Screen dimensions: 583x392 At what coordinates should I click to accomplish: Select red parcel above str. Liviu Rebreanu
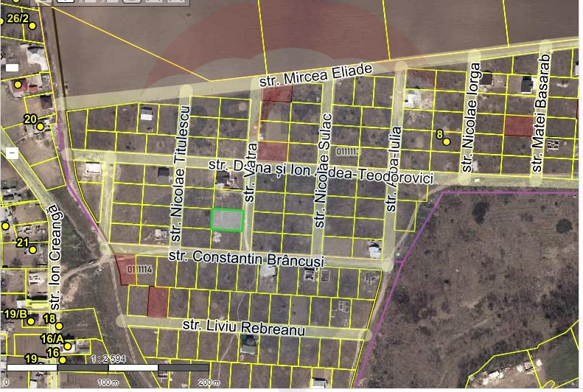tap(158, 302)
